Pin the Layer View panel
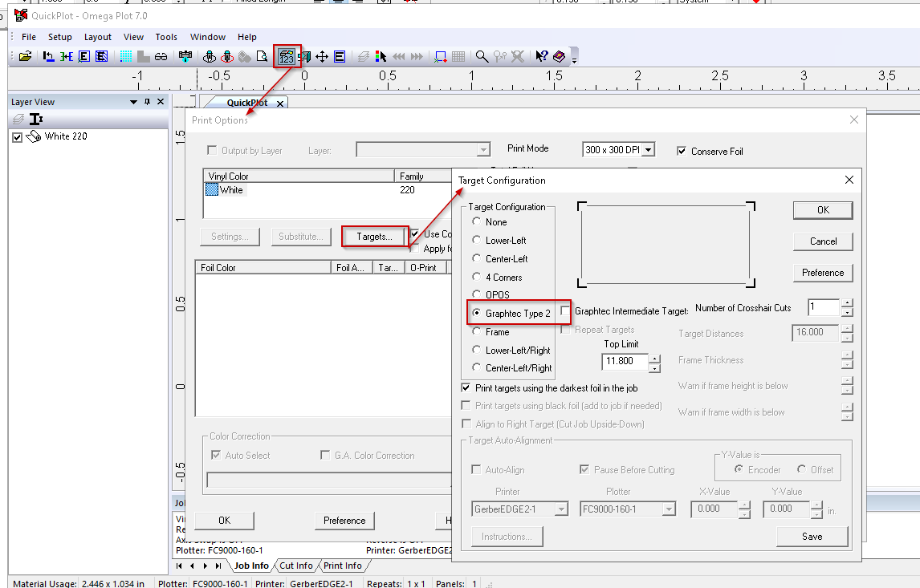This screenshot has width=920, height=588. 147,102
